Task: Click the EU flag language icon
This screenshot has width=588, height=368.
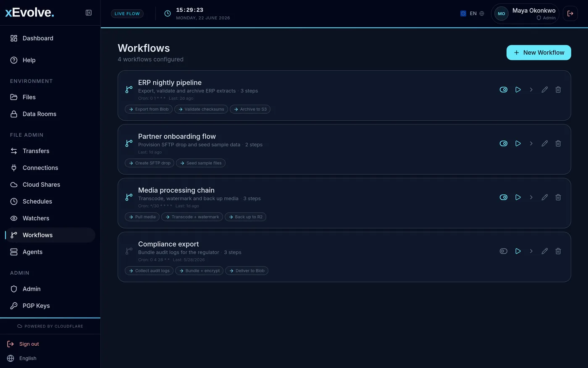Action: [x=463, y=13]
